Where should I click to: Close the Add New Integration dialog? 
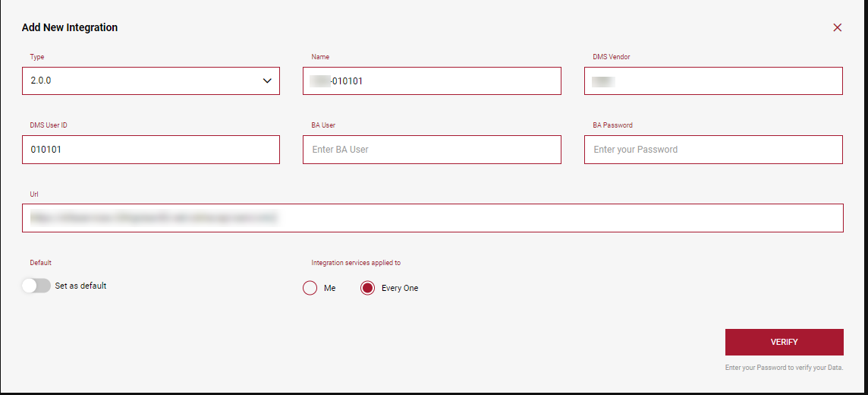pyautogui.click(x=838, y=27)
